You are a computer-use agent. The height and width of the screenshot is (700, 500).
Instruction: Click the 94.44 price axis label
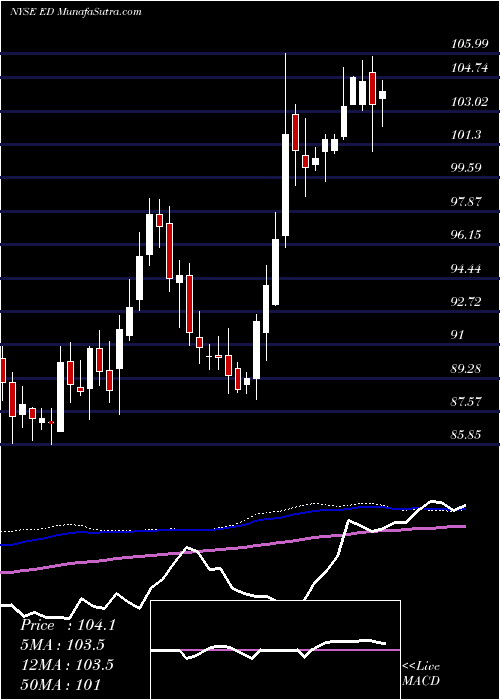click(466, 268)
